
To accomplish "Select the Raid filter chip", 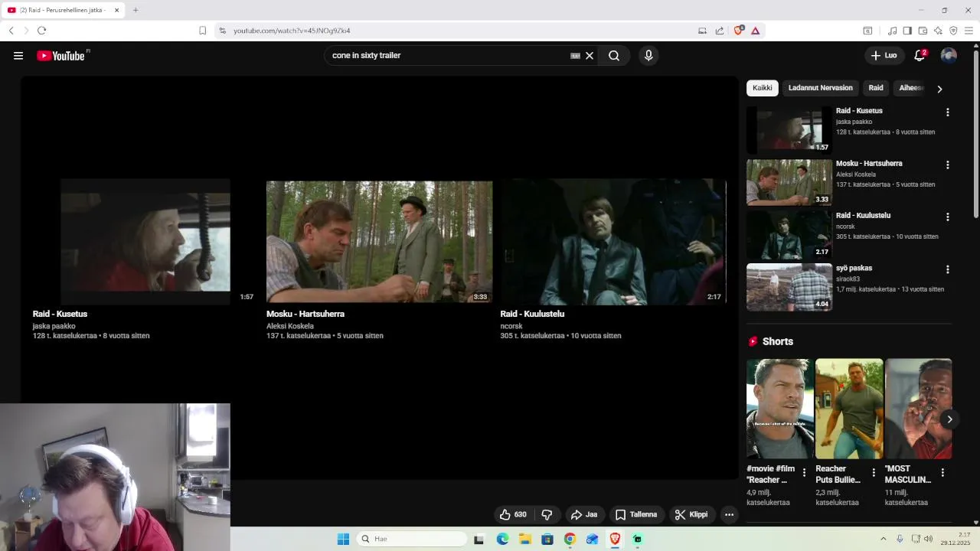I will click(x=876, y=88).
